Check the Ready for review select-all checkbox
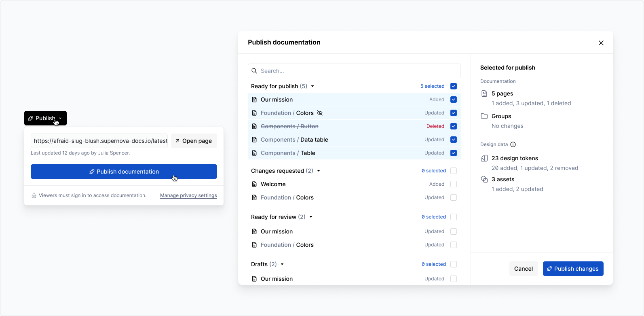 [454, 217]
